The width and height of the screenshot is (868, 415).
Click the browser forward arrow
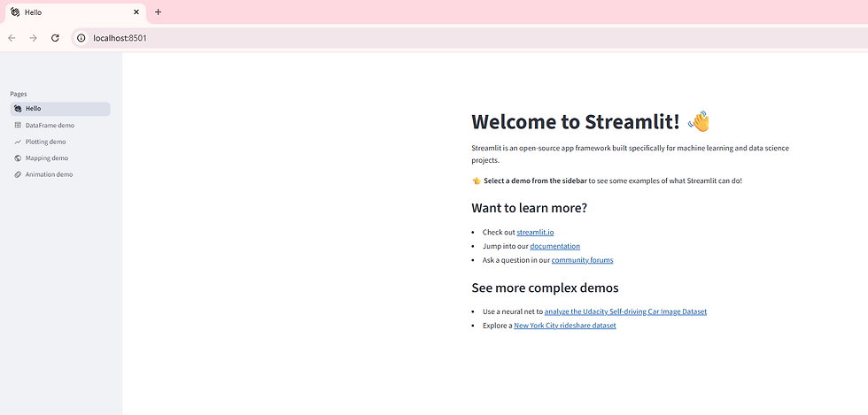tap(34, 38)
